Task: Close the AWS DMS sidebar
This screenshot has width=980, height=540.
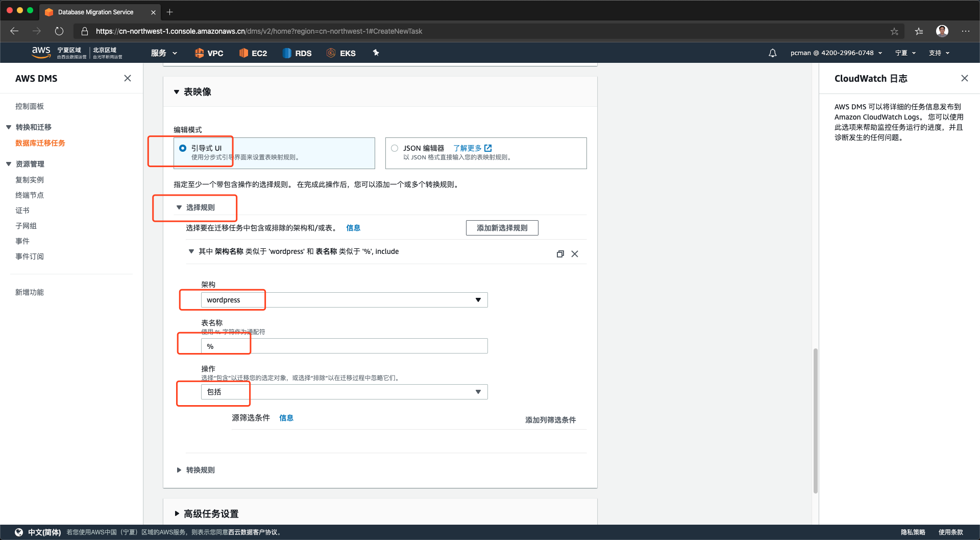Action: (128, 78)
